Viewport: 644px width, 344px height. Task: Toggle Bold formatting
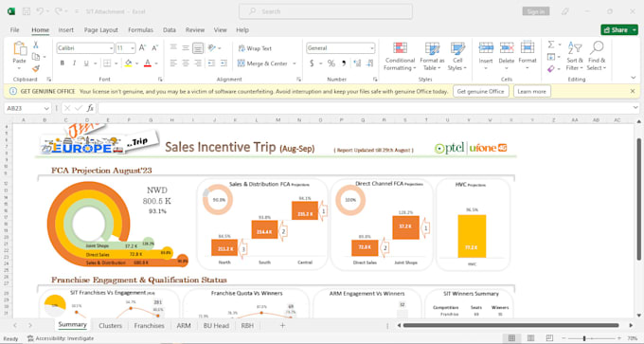63,63
